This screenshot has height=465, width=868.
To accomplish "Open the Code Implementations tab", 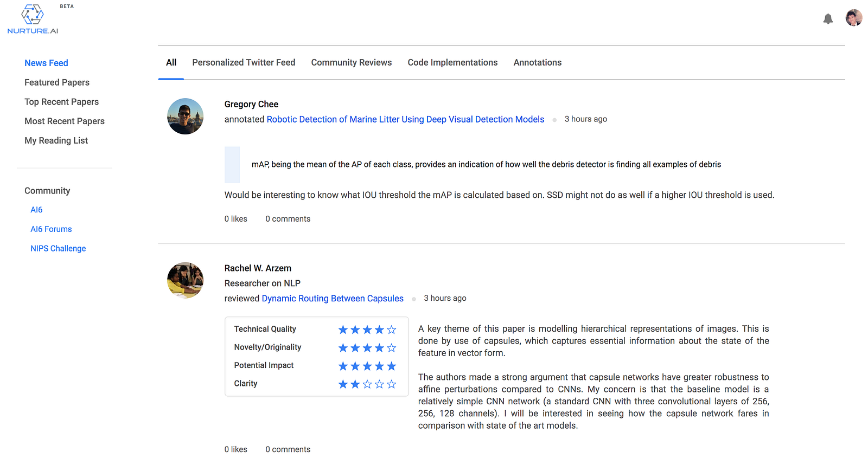I will pyautogui.click(x=452, y=62).
